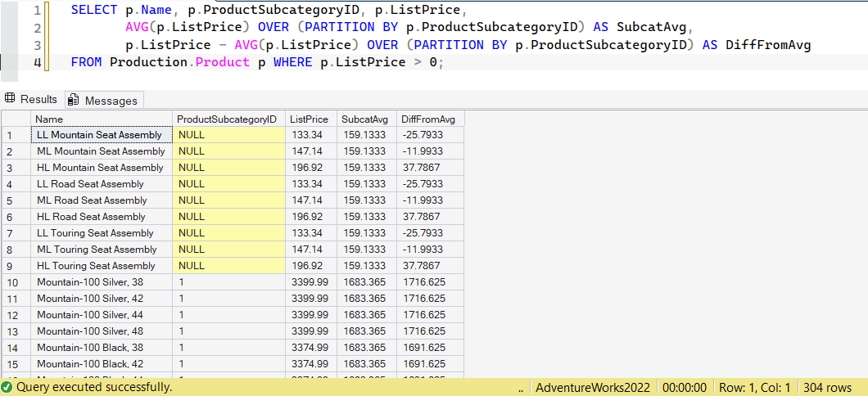The height and width of the screenshot is (396, 868).
Task: Click the SubcatAvg column header
Action: (367, 119)
